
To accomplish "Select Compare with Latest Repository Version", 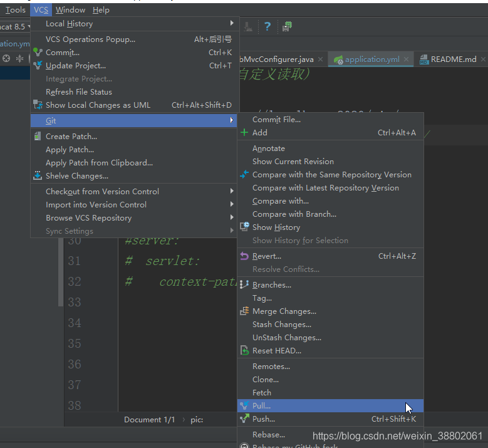I will click(x=330, y=188).
